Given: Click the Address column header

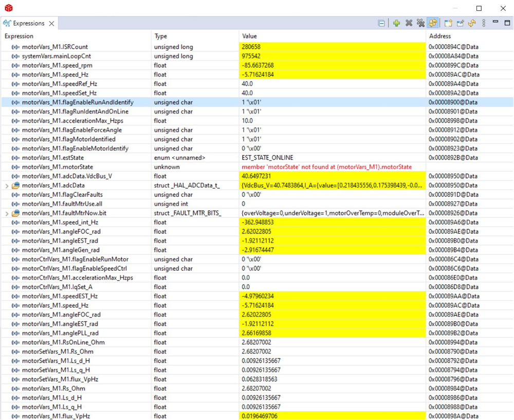Looking at the screenshot, I should (x=439, y=36).
